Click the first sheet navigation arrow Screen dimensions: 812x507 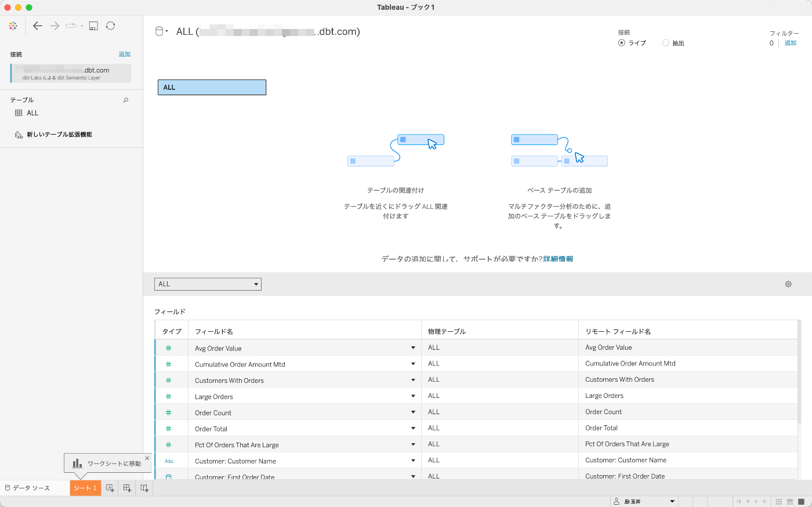[x=739, y=501]
